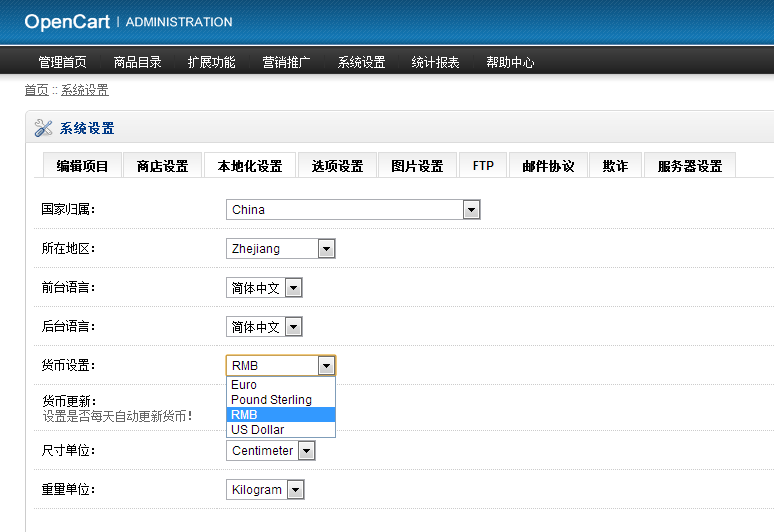The width and height of the screenshot is (774, 532).
Task: Open the 前台语言 language dropdown
Action: point(264,288)
